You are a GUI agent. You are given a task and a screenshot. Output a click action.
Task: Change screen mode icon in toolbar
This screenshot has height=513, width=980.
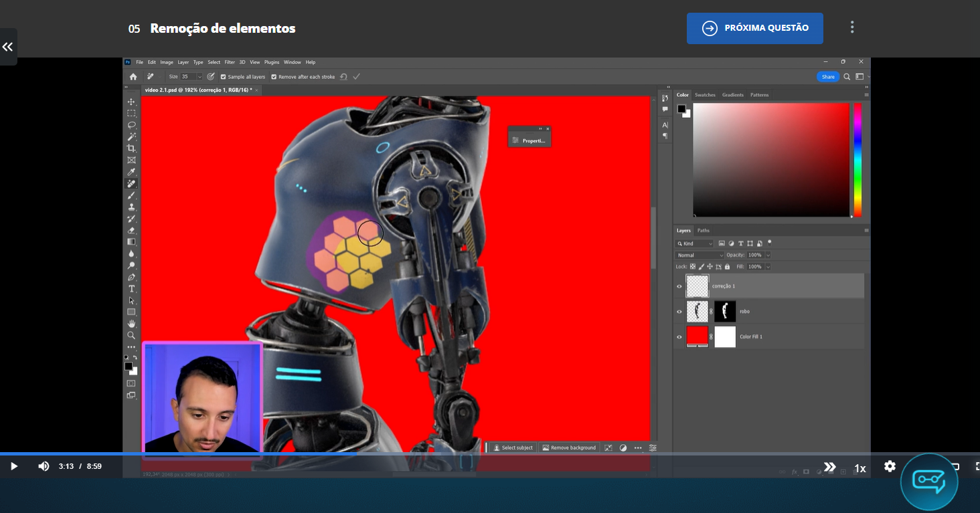click(131, 395)
